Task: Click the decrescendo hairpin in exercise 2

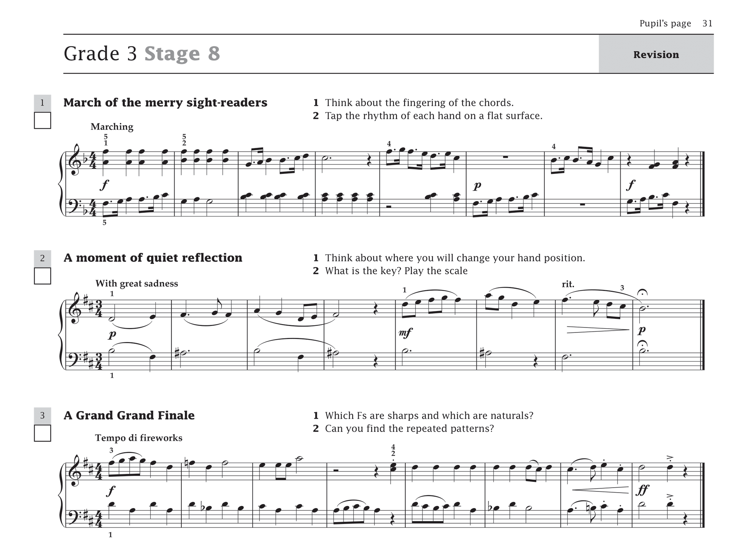Action: [x=598, y=329]
